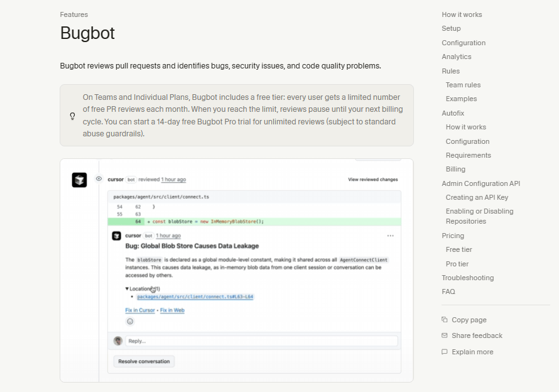Click the Share feedback envelope icon

(445, 335)
